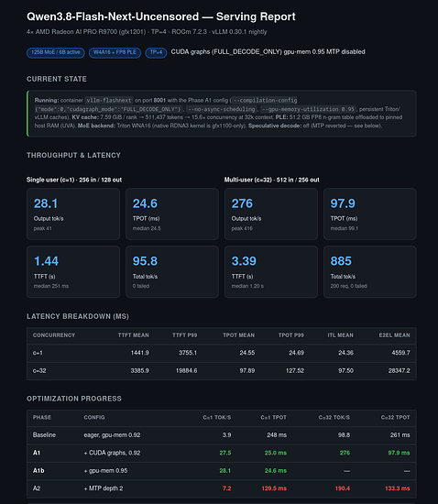
Task: Click the '3755.1' TTFT P99 cell
Action: 188,353
